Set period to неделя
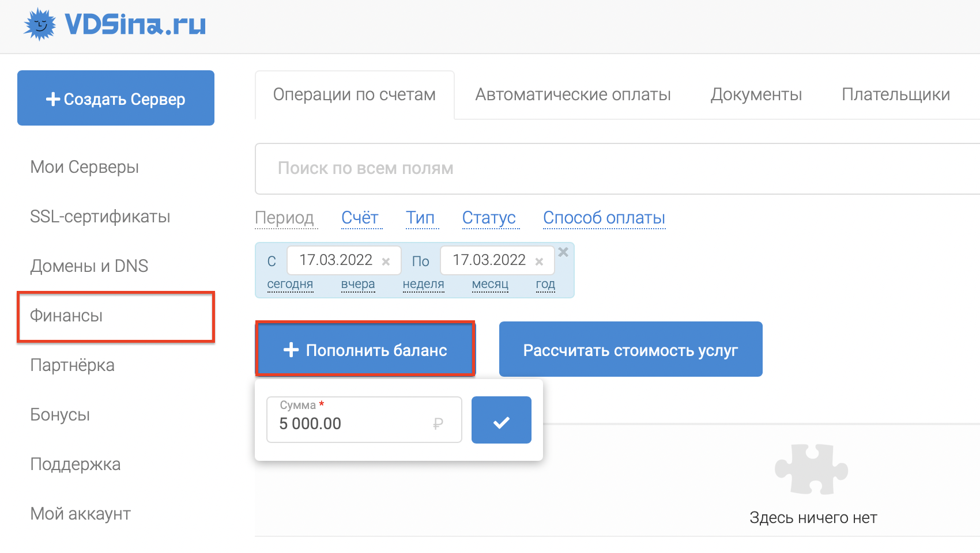The width and height of the screenshot is (980, 553). (424, 284)
